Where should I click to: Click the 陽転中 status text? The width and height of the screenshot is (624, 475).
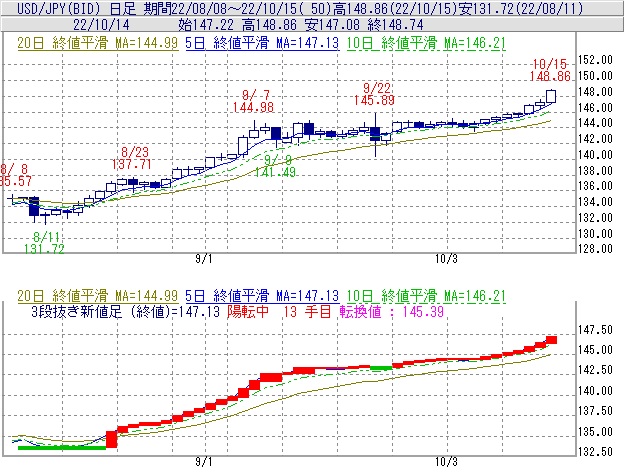tap(248, 311)
